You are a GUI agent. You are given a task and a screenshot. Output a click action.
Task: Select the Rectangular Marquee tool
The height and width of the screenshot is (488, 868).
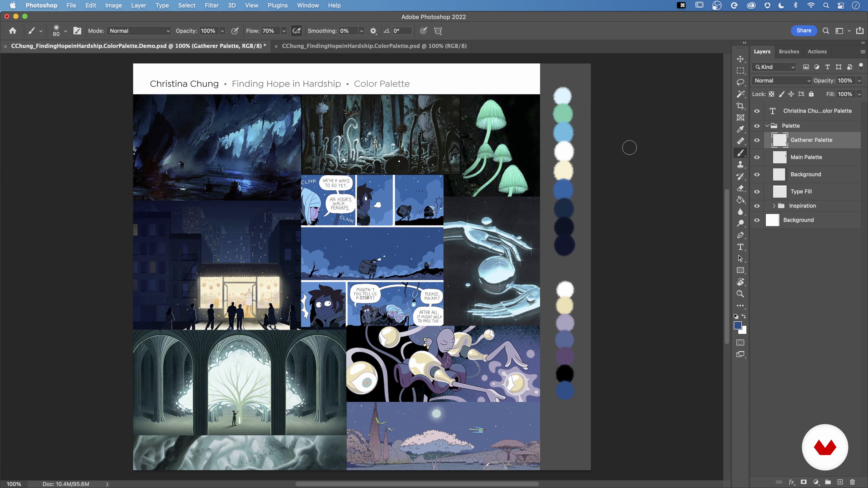point(740,71)
